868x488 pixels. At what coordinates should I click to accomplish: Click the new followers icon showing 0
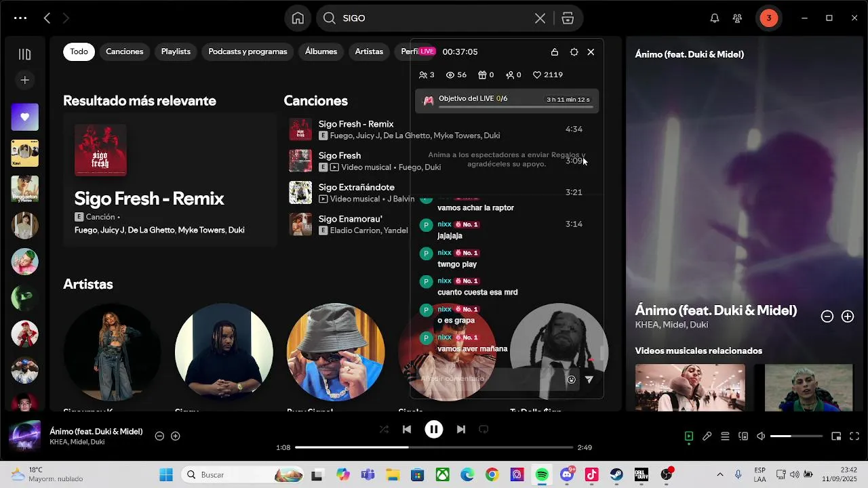(513, 75)
